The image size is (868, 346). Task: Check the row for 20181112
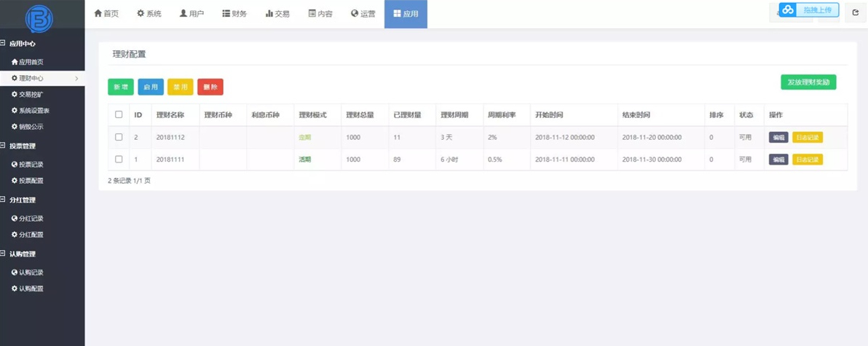click(119, 137)
